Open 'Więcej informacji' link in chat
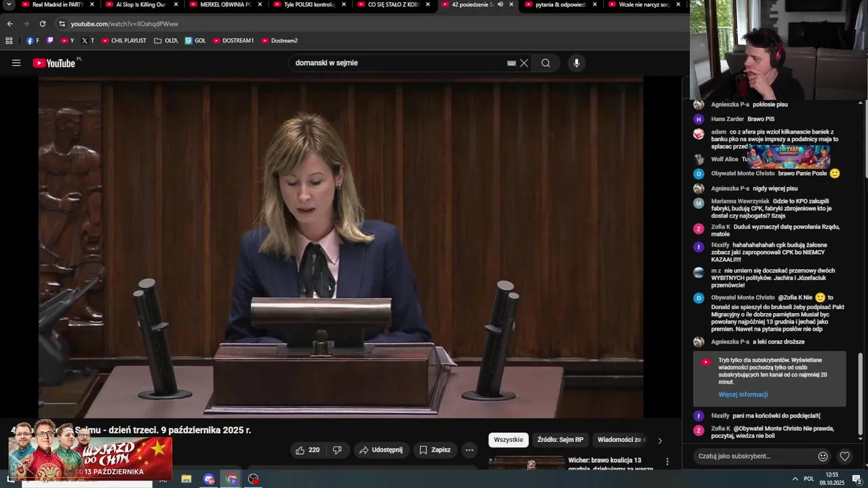The image size is (868, 488). click(743, 394)
